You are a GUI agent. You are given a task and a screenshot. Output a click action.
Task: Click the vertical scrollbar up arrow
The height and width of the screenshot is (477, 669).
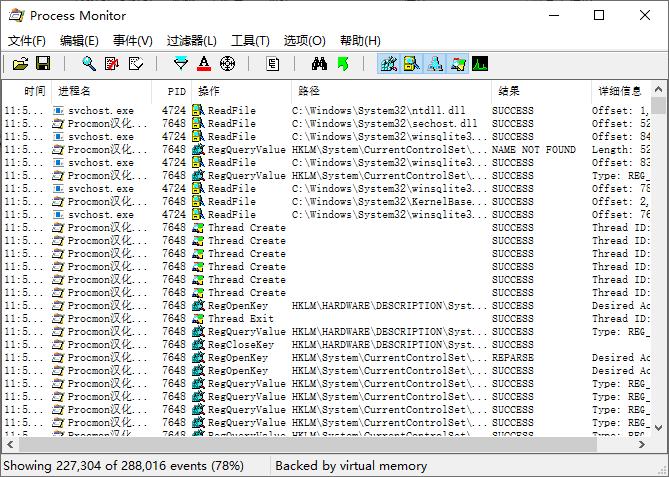click(658, 89)
